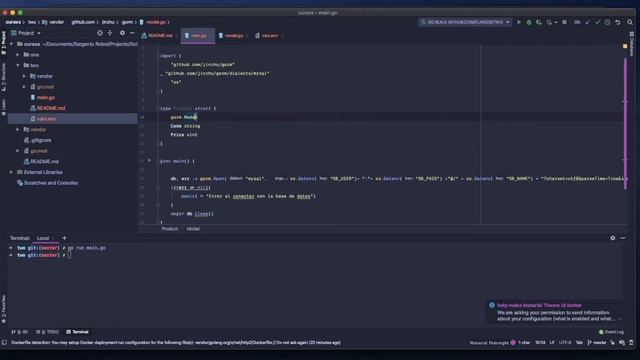Stop the running process
This screenshot has width=640, height=360.
[564, 22]
